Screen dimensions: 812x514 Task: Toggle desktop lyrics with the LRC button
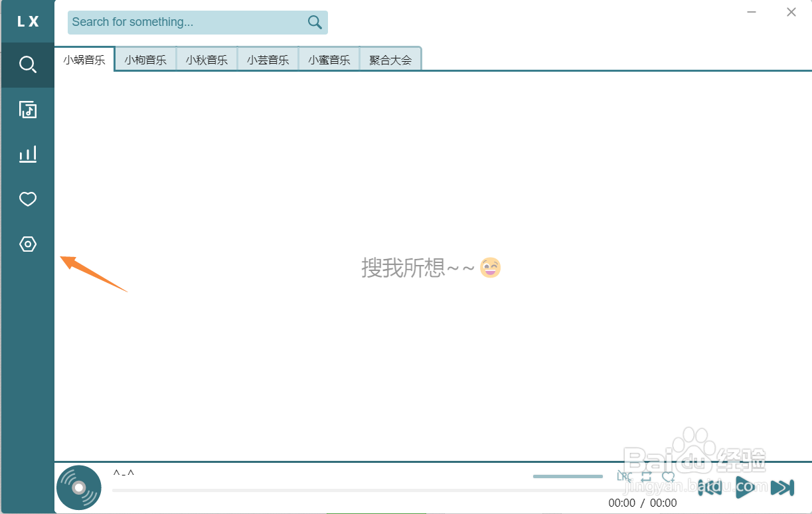tap(623, 476)
